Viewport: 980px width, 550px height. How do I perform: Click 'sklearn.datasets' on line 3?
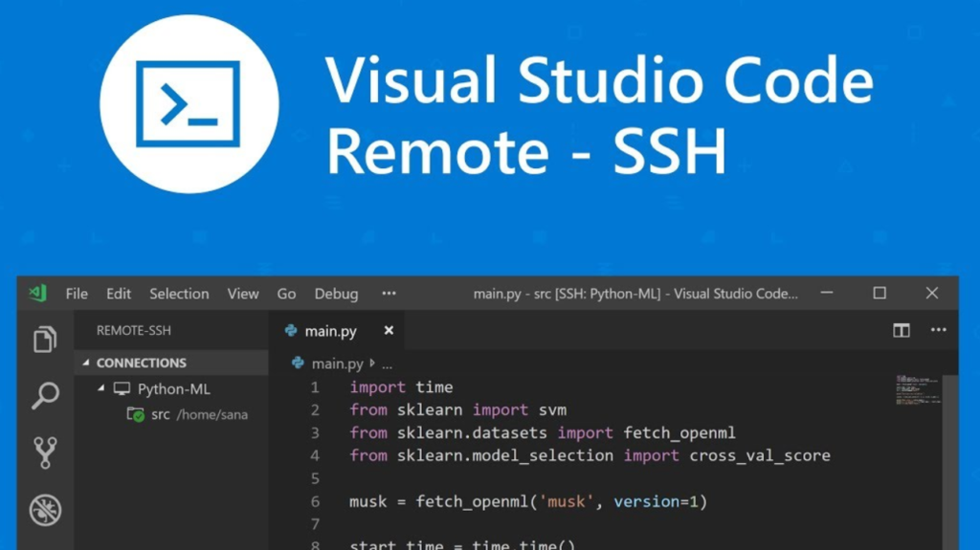click(472, 432)
